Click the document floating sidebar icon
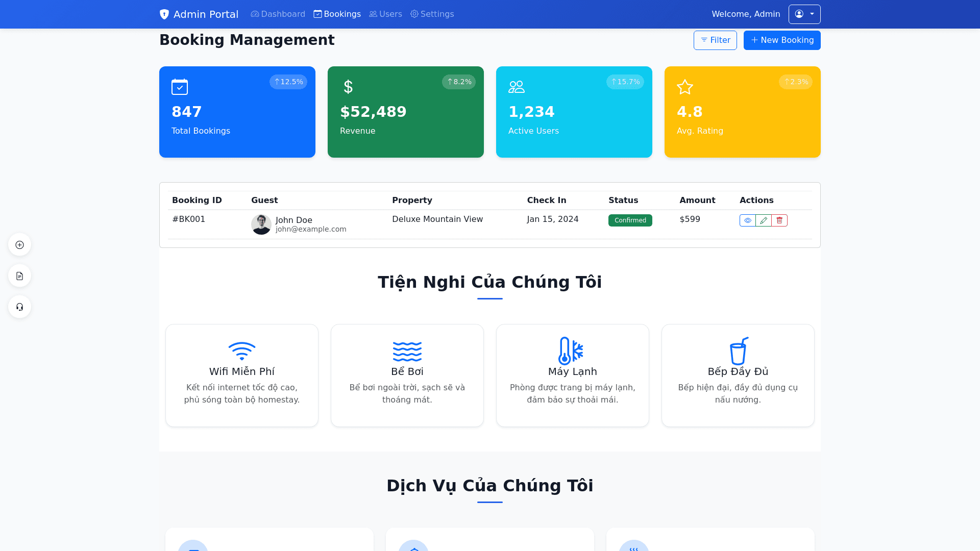Image resolution: width=980 pixels, height=551 pixels. pyautogui.click(x=19, y=276)
